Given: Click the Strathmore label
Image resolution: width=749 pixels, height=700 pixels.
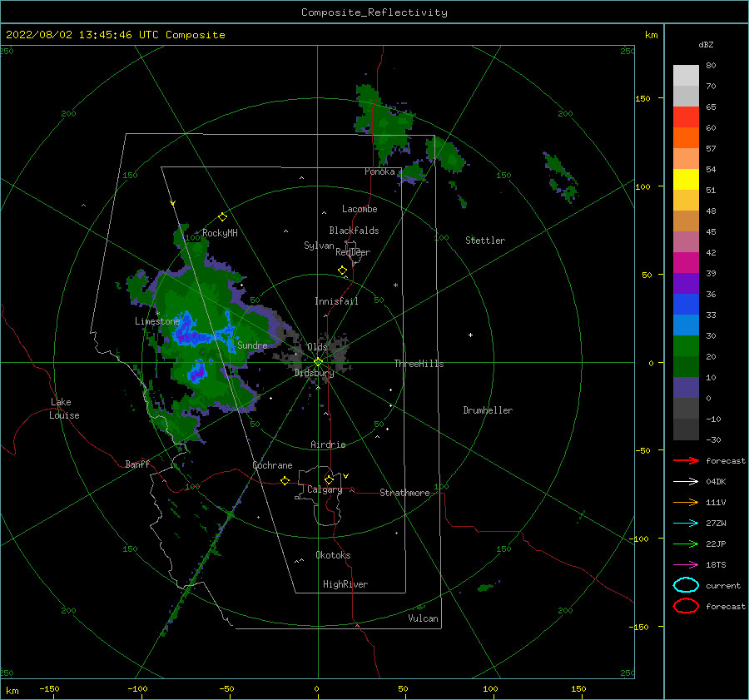Looking at the screenshot, I should click(x=404, y=493).
